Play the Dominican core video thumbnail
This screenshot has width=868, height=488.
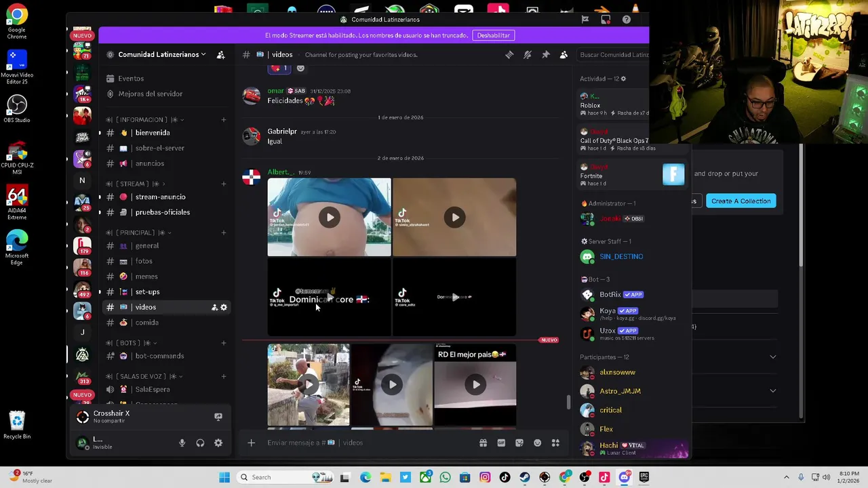329,297
